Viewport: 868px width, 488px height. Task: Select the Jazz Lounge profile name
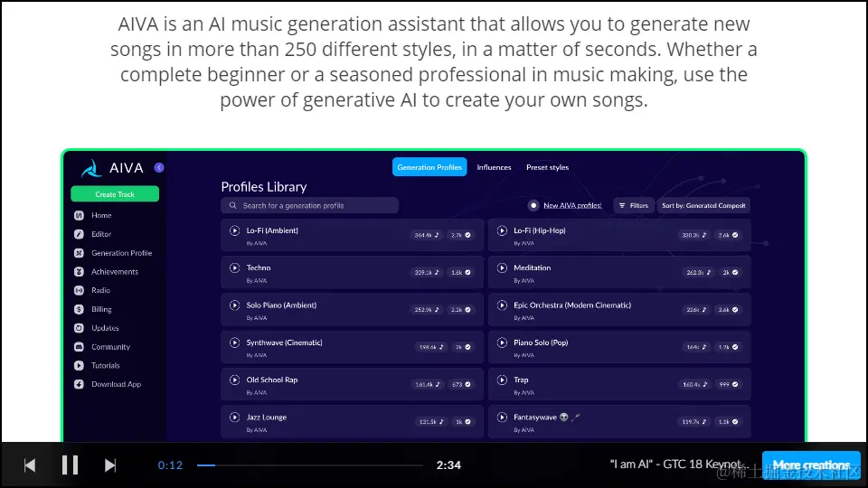[266, 418]
